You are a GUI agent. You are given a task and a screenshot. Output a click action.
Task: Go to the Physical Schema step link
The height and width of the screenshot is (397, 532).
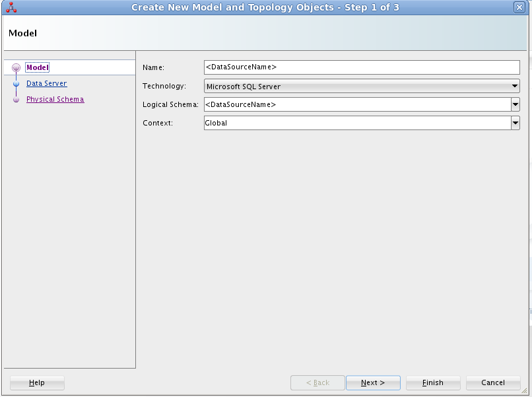pos(55,99)
